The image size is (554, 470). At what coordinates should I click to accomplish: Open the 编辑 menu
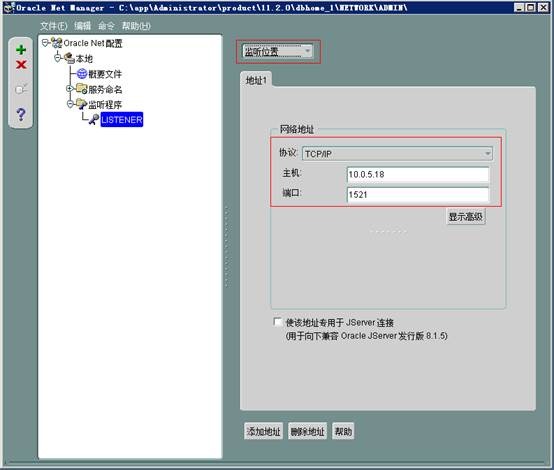tap(82, 26)
